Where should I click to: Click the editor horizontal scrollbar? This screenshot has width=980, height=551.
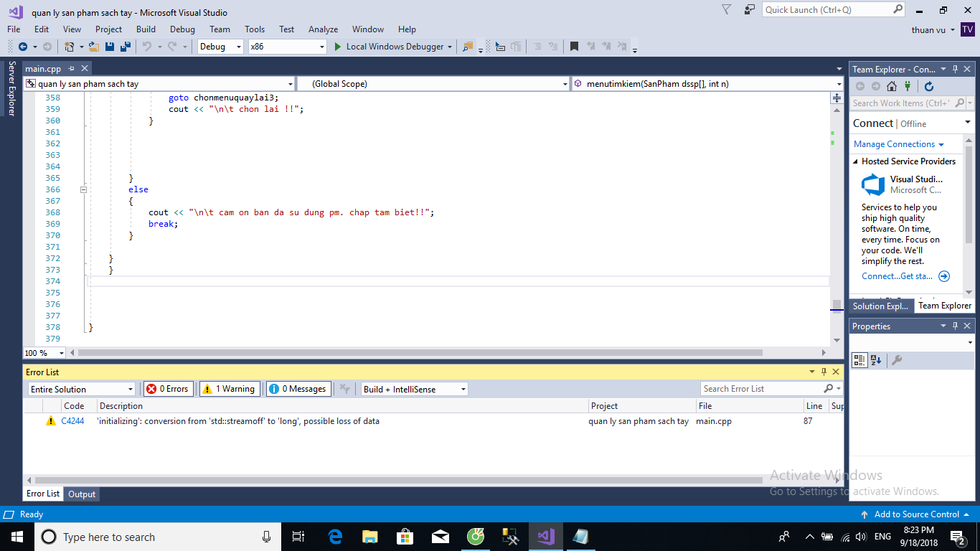pos(420,353)
